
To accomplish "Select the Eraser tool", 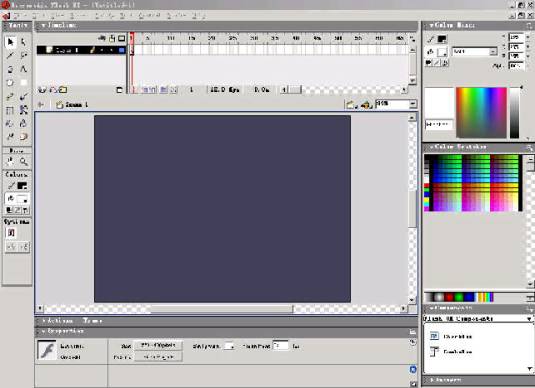I will click(23, 136).
